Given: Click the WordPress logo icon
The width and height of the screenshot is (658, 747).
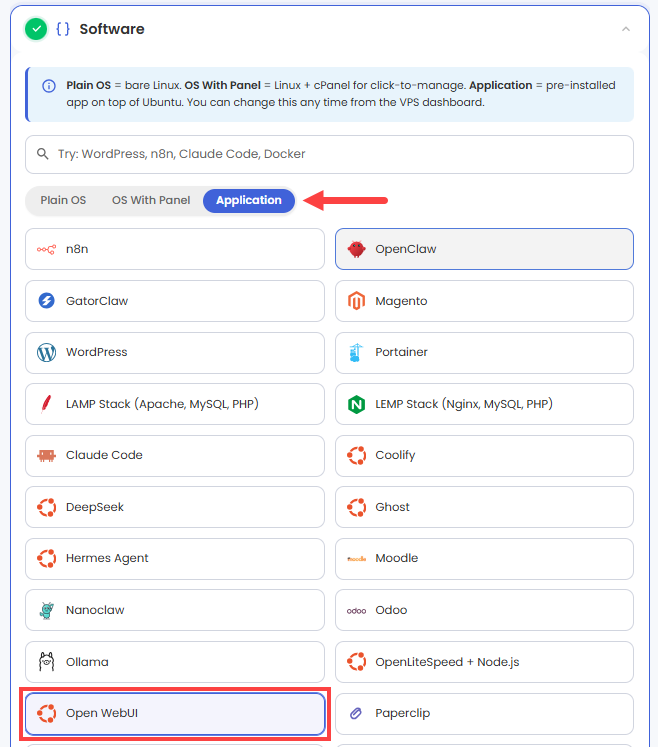Looking at the screenshot, I should coord(46,353).
